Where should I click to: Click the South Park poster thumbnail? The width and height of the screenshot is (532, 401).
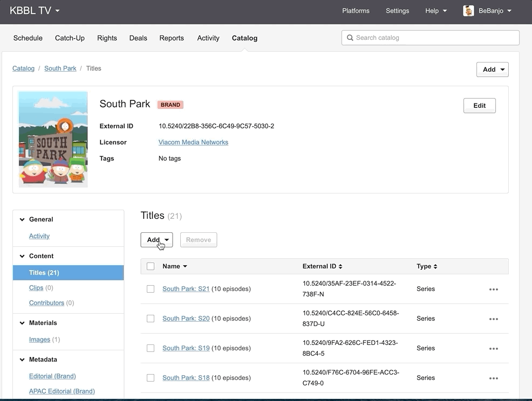click(x=53, y=140)
